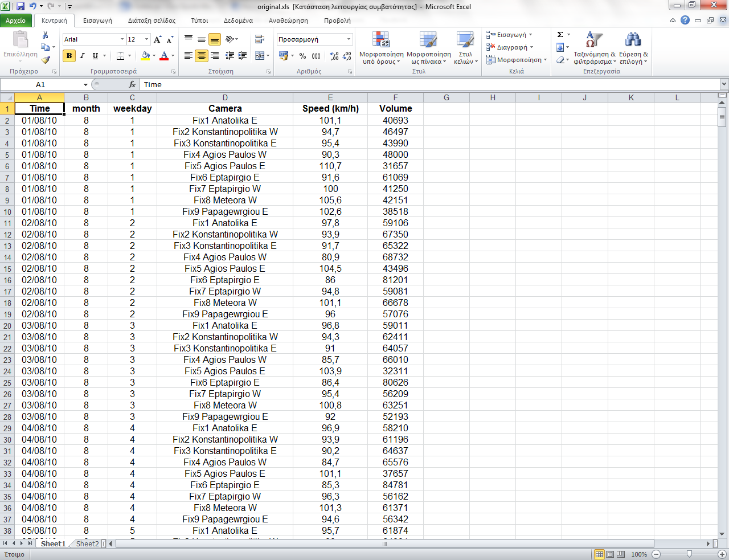Toggle Bold formatting
The image size is (729, 560).
click(x=69, y=55)
